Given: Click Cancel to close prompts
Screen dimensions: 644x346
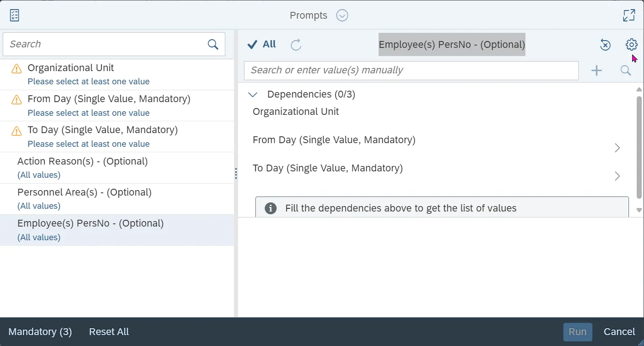Looking at the screenshot, I should (x=619, y=332).
